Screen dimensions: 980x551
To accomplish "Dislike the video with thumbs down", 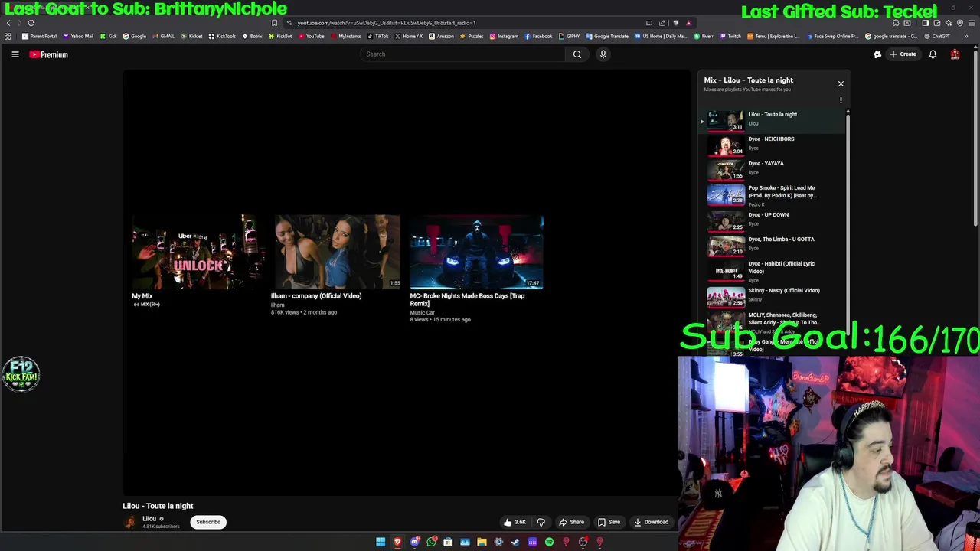I will click(541, 522).
